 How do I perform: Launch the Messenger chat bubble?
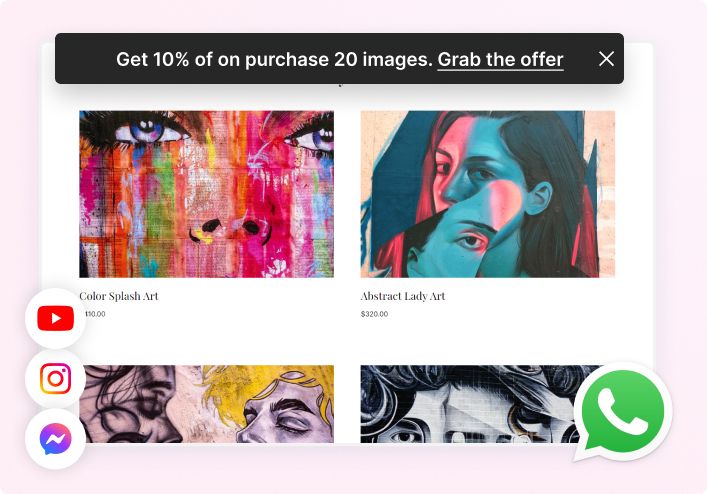click(55, 439)
